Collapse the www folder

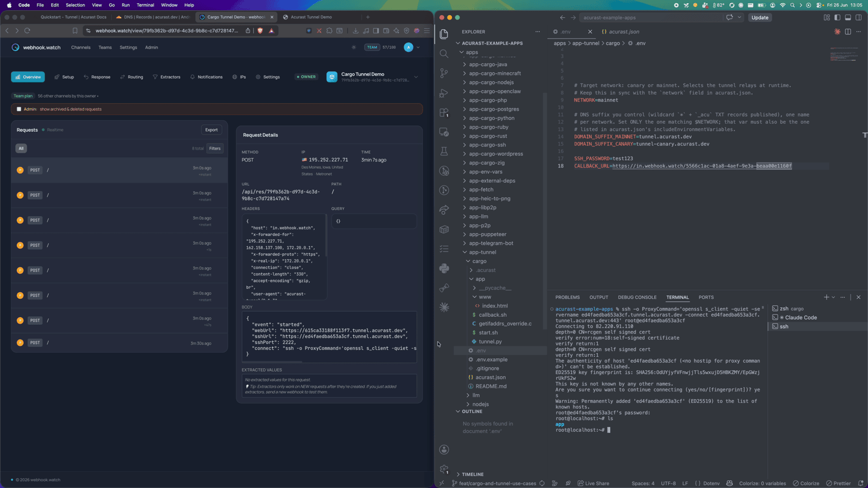click(x=484, y=297)
